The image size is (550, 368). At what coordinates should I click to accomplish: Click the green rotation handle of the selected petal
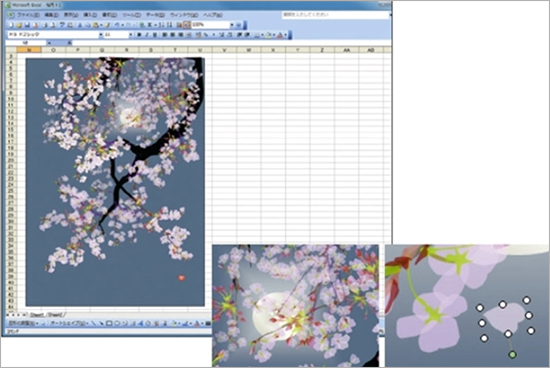pos(512,354)
